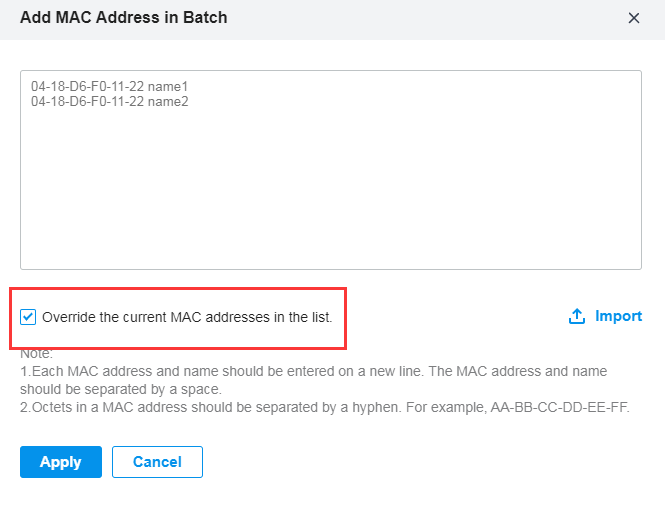Uncheck the override MAC addresses checkbox
665x515 pixels.
28,317
